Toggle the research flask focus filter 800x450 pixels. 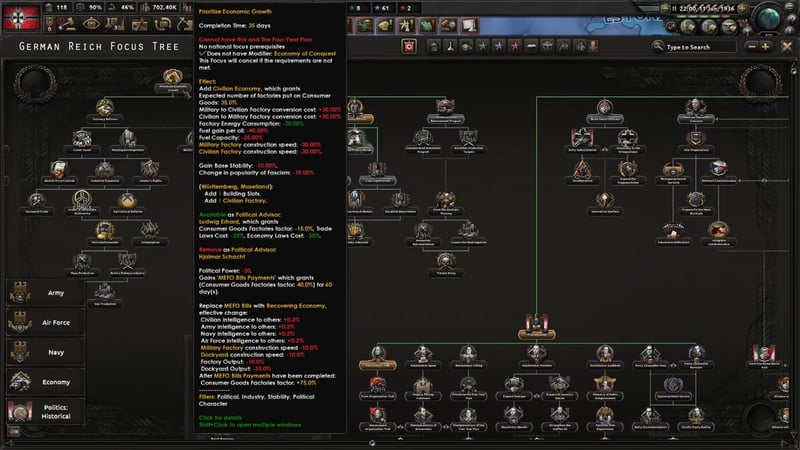[450, 46]
